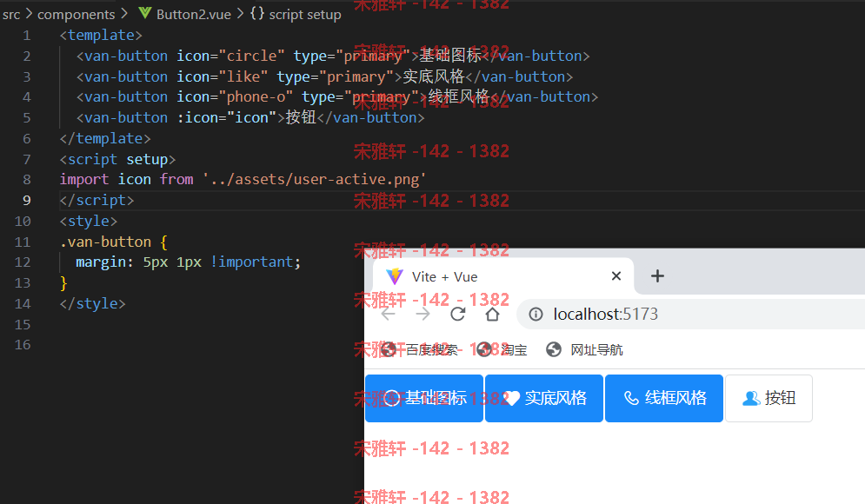The image size is (865, 504).
Task: Go to browser home page
Action: (492, 315)
